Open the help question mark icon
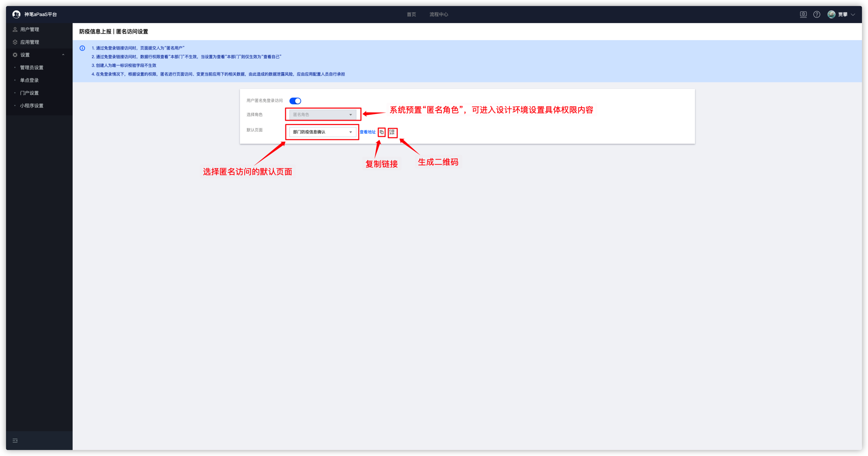Viewport: 868px width, 456px height. pyautogui.click(x=816, y=15)
